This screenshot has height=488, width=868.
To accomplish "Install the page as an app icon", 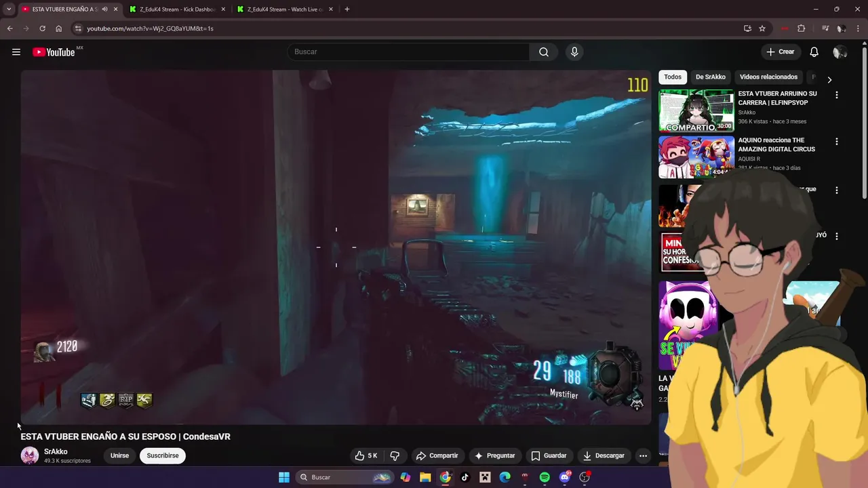I will pos(747,28).
